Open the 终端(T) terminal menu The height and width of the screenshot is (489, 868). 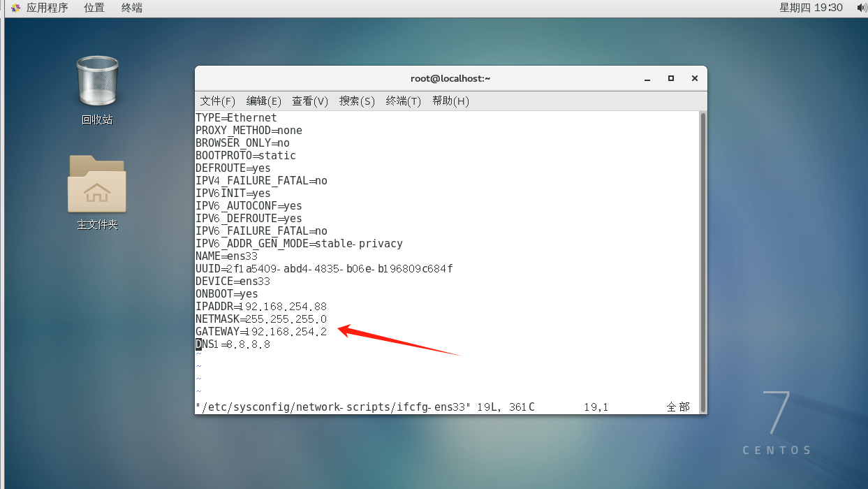pyautogui.click(x=403, y=101)
